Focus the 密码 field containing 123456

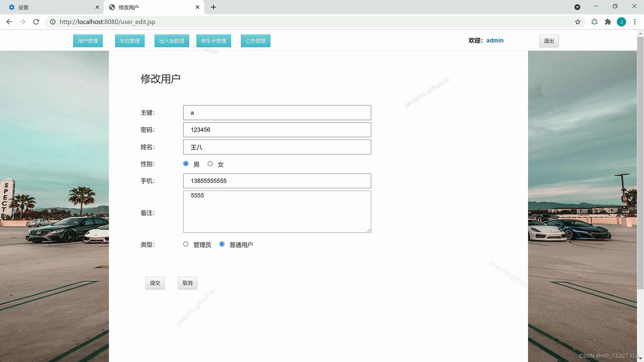tap(277, 130)
